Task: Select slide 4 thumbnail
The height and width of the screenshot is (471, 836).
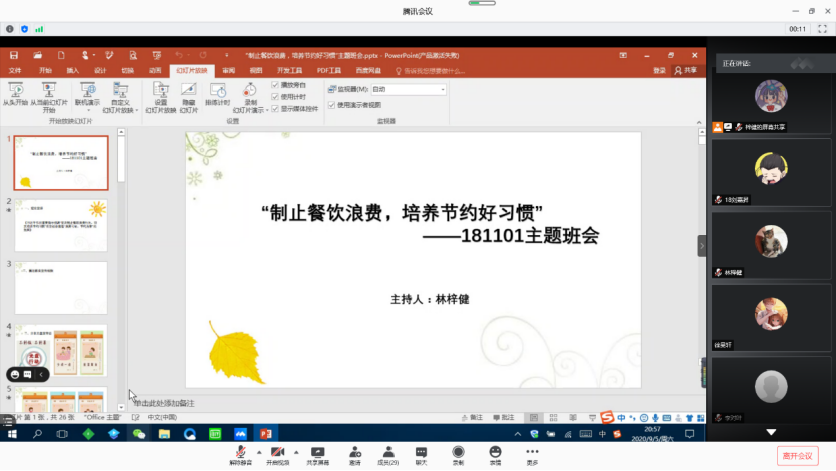Action: pyautogui.click(x=61, y=350)
